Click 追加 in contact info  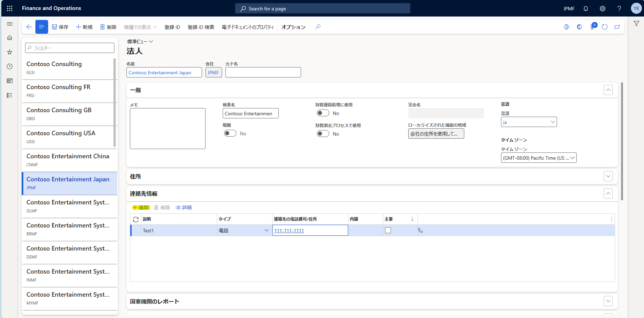pyautogui.click(x=141, y=208)
